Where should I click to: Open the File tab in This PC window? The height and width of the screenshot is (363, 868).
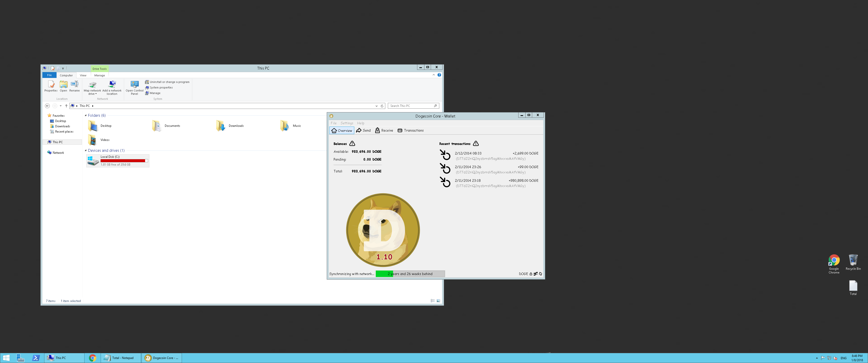coord(49,75)
